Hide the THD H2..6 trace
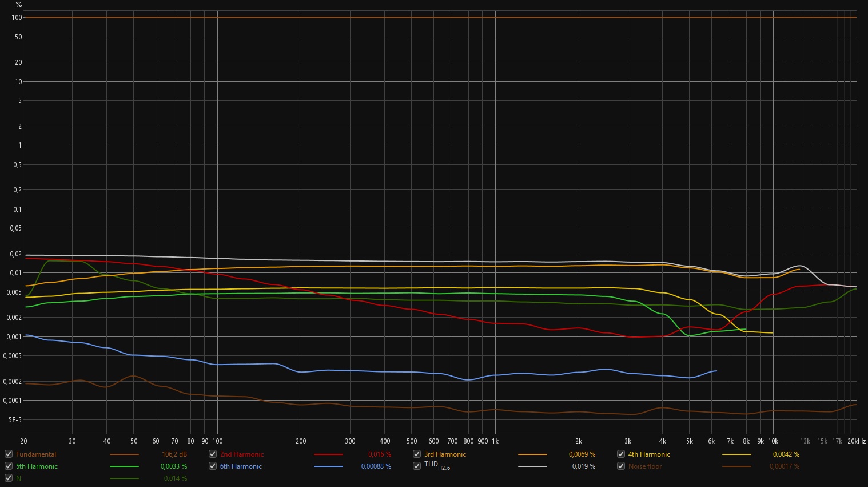The width and height of the screenshot is (868, 487). [x=417, y=466]
